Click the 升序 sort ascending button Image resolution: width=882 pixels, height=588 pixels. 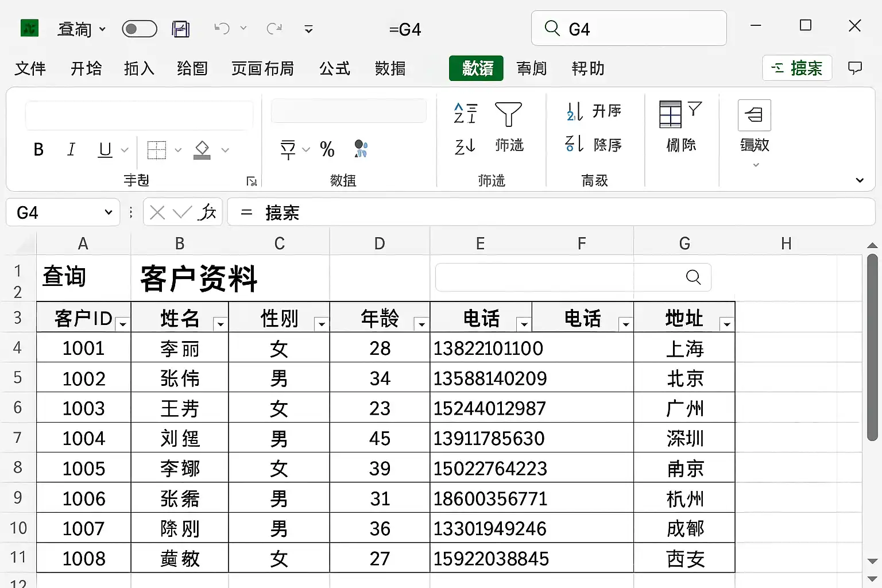tap(594, 111)
